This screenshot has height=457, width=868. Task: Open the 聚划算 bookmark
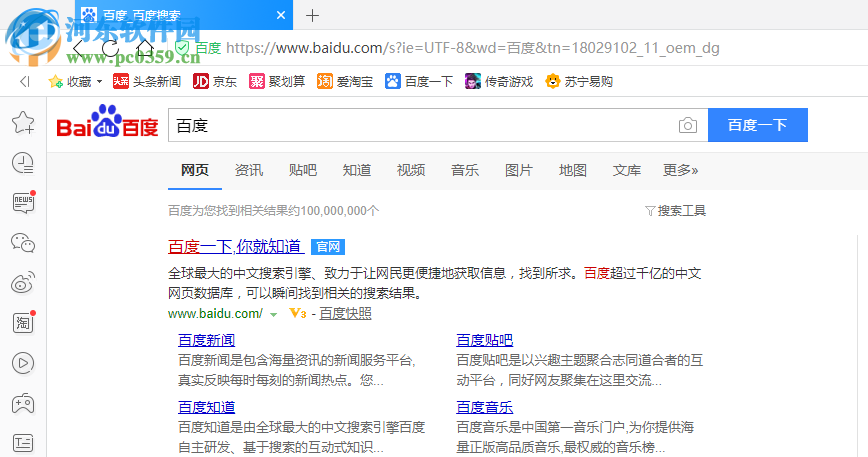pos(277,82)
